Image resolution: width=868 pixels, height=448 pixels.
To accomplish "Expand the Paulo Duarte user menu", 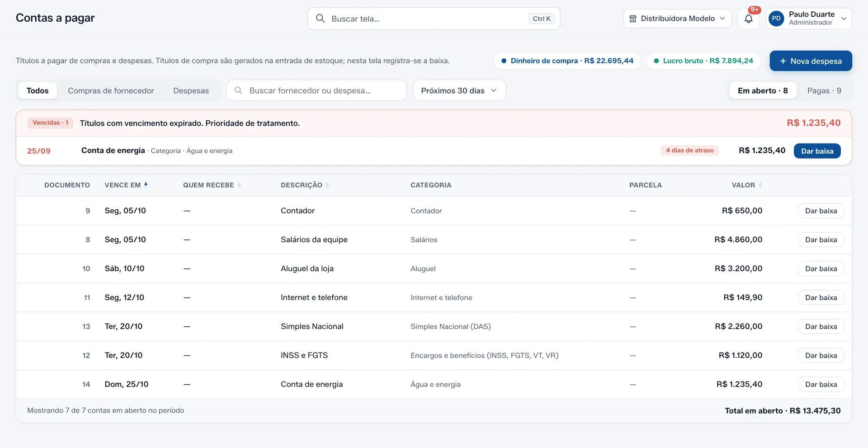I will pyautogui.click(x=809, y=19).
